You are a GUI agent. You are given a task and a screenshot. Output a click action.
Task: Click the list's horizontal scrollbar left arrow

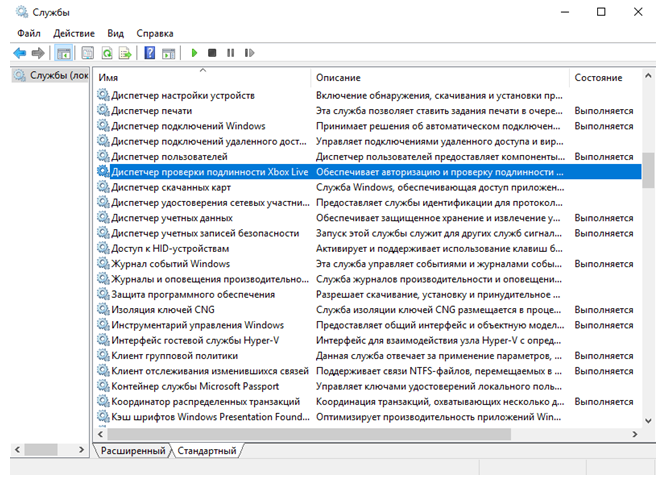pyautogui.click(x=100, y=434)
